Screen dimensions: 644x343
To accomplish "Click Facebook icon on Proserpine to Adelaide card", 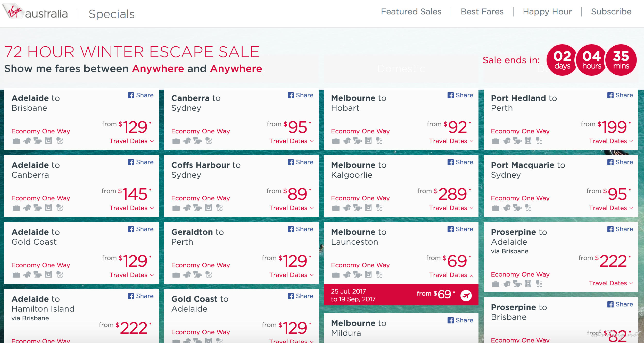I will click(610, 229).
